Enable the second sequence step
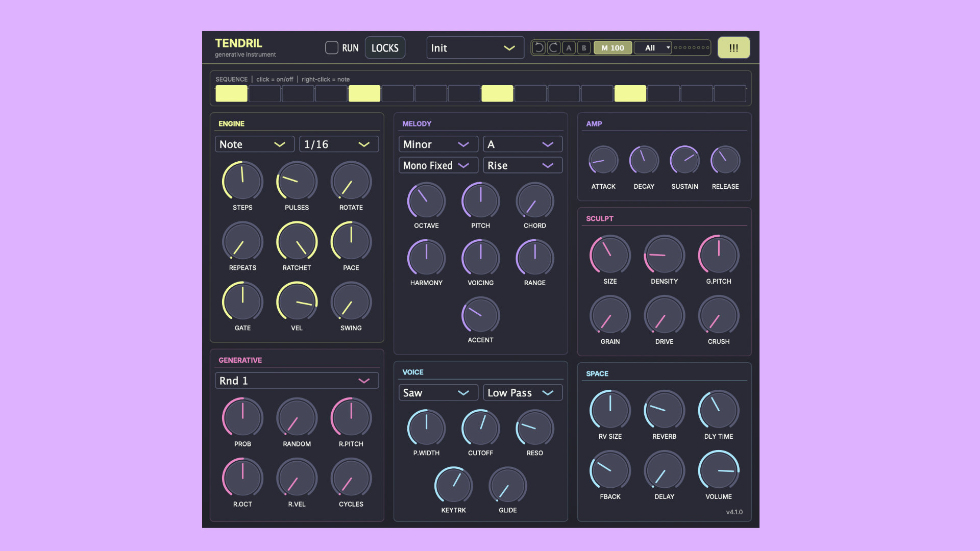The image size is (980, 551). point(264,93)
